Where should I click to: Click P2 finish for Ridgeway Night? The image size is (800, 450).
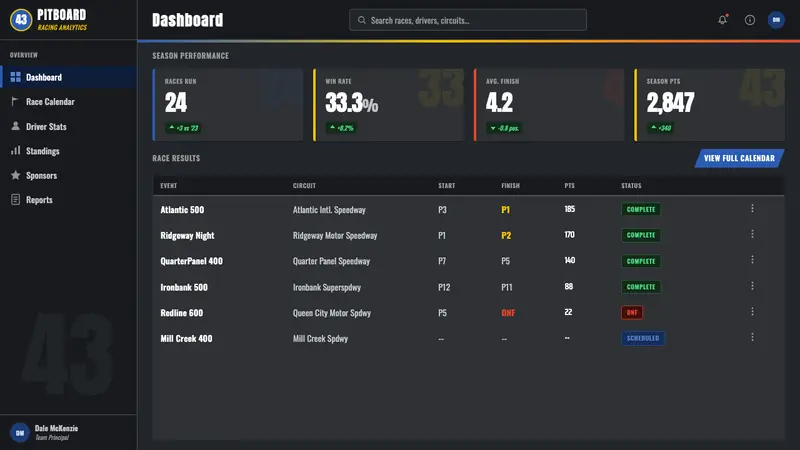506,236
